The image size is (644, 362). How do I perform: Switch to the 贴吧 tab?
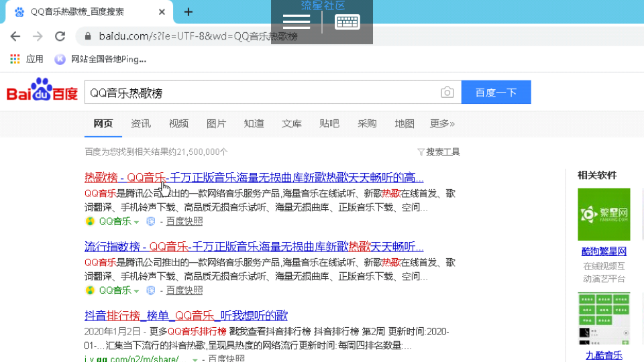tap(329, 123)
